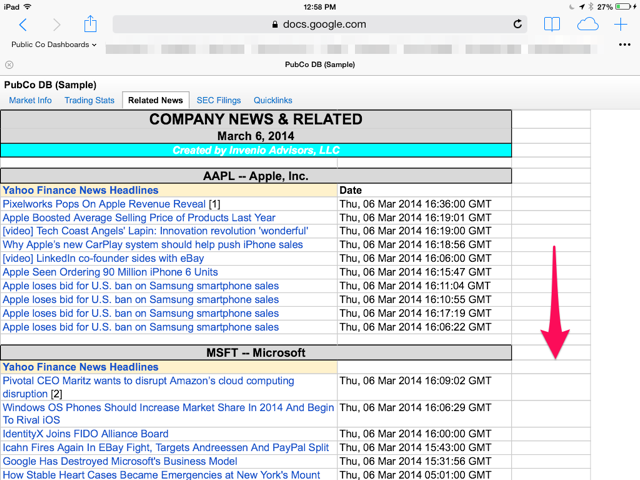Open Tech Coast Angels' Lapin video link
This screenshot has width=640, height=480.
tap(156, 231)
